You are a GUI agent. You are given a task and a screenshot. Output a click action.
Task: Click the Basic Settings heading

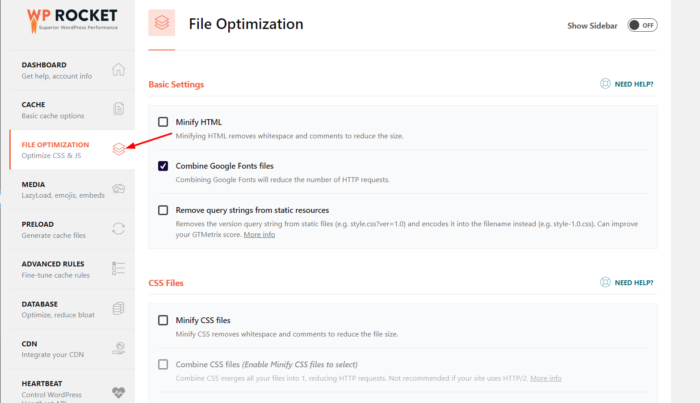(176, 84)
